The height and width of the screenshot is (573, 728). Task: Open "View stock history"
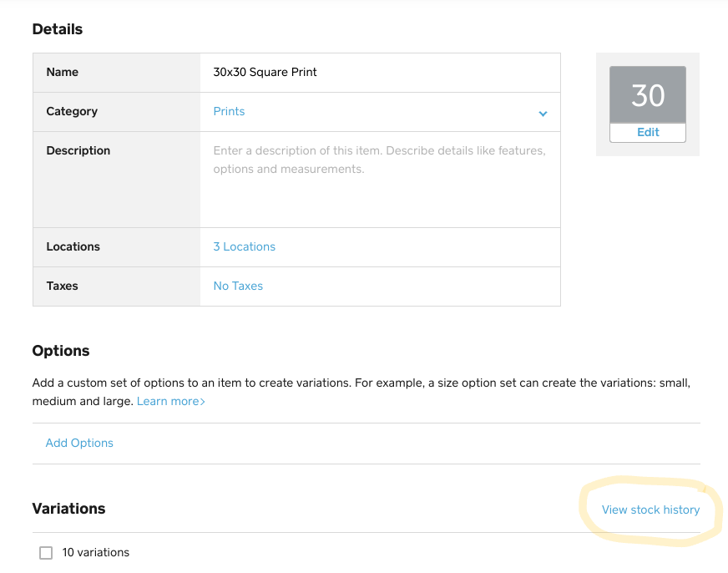[x=651, y=510]
